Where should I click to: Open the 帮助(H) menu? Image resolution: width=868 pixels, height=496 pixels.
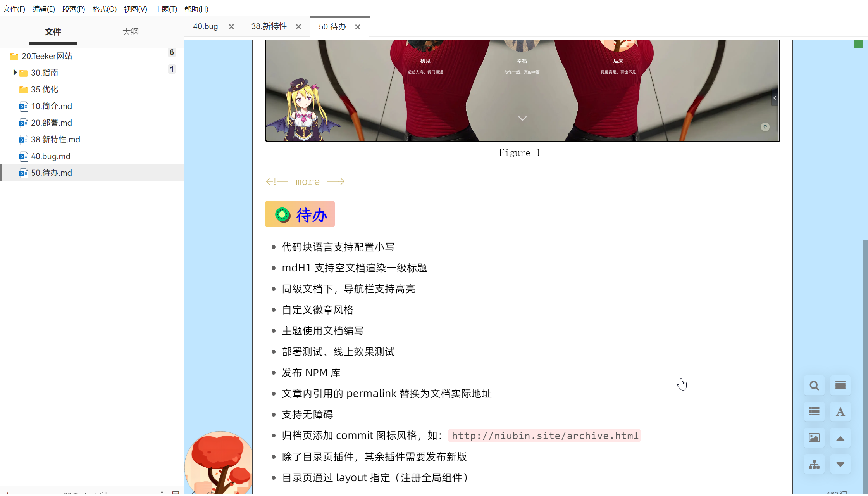(x=196, y=9)
